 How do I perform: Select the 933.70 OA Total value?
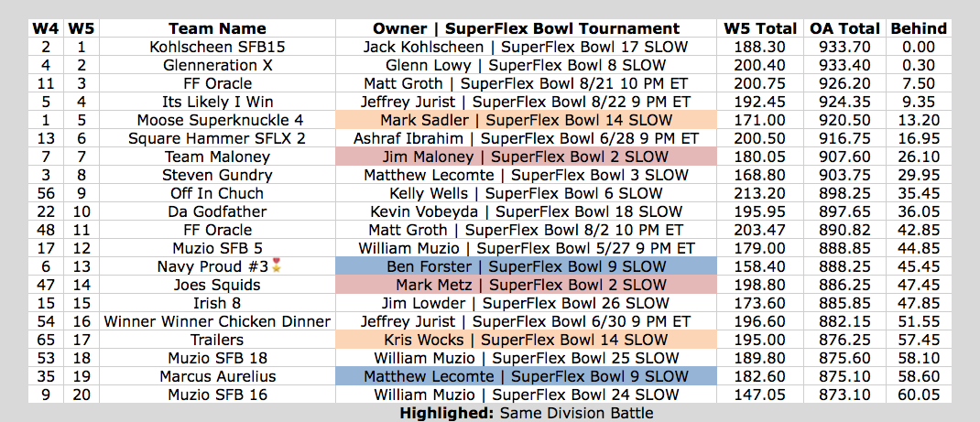point(844,47)
